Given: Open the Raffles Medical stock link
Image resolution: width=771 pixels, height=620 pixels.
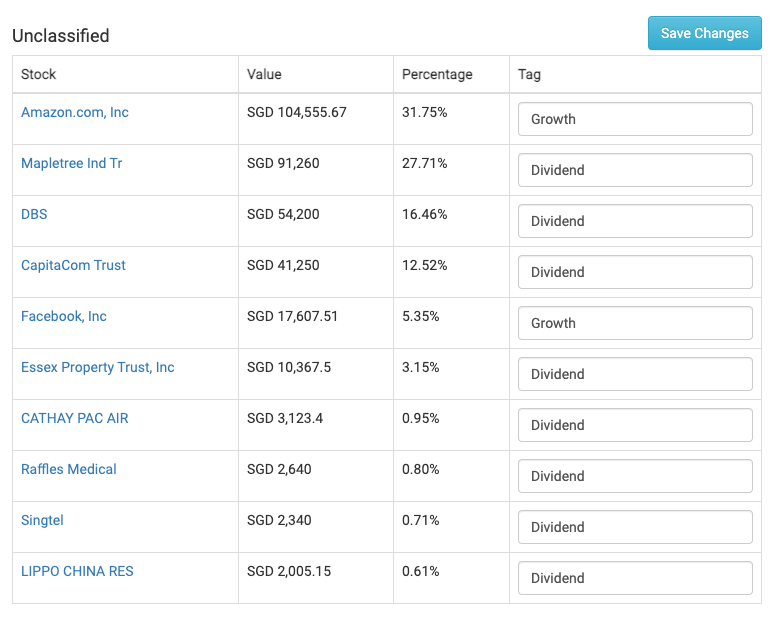Looking at the screenshot, I should (69, 469).
